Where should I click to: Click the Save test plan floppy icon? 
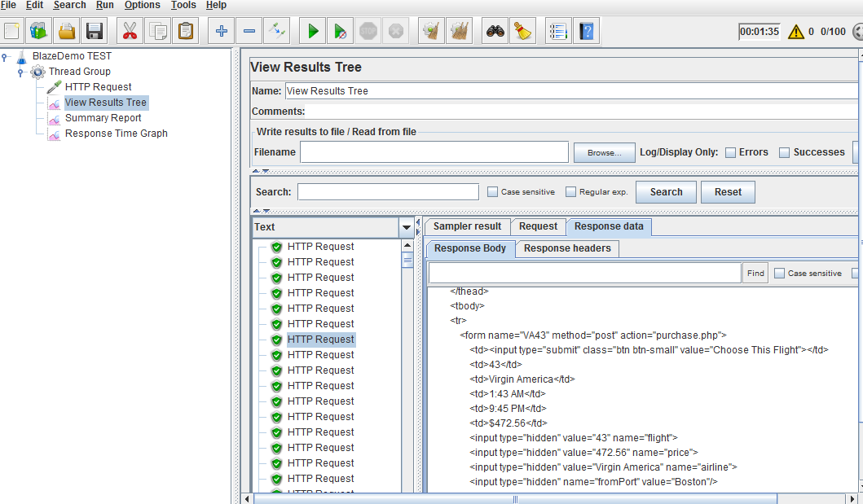[94, 32]
